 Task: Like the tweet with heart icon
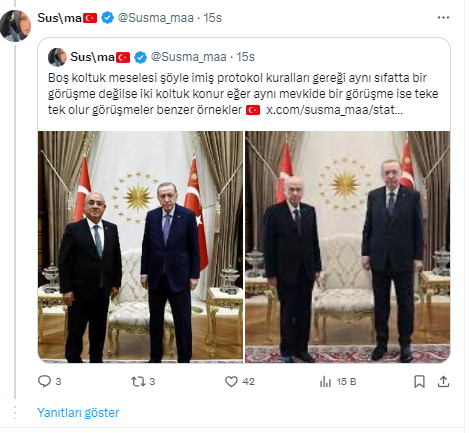pos(231,381)
